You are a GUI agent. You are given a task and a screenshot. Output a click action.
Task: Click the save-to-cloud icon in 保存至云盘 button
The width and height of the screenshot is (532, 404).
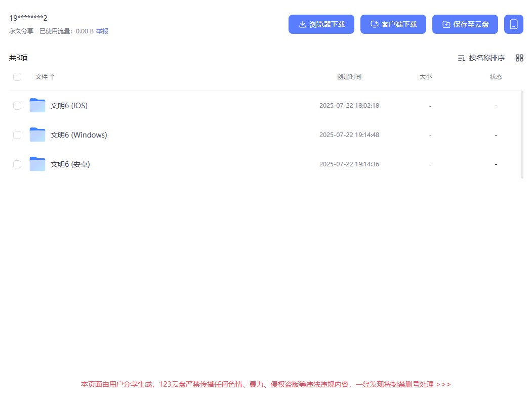click(446, 24)
